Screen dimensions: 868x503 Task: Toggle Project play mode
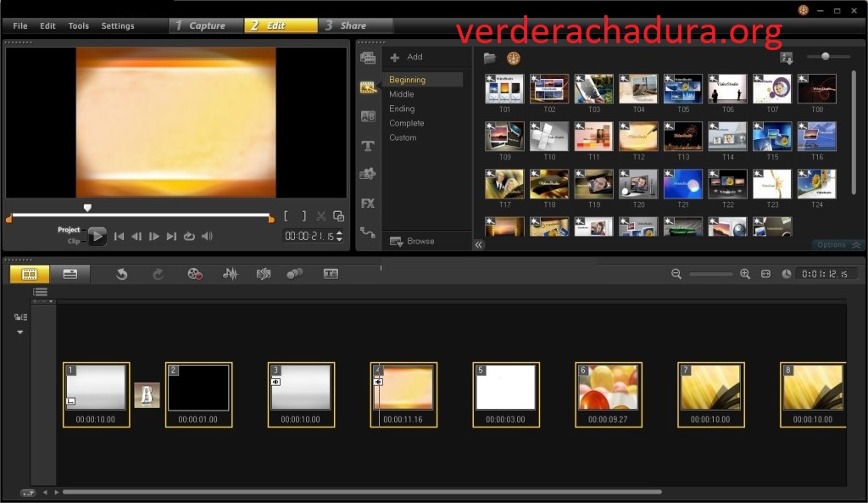pos(69,229)
